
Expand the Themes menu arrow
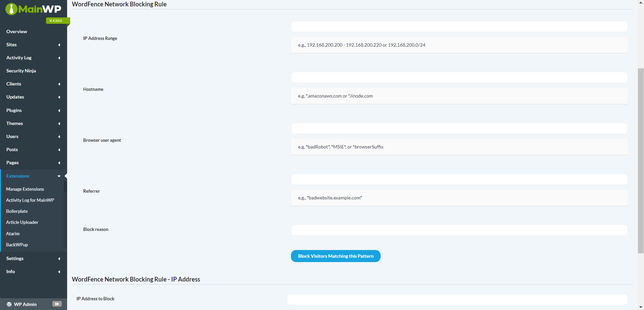pyautogui.click(x=59, y=124)
